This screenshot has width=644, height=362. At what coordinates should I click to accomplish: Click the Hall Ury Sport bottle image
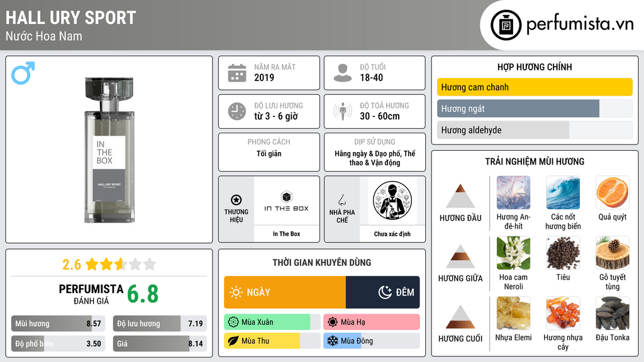pos(109,150)
